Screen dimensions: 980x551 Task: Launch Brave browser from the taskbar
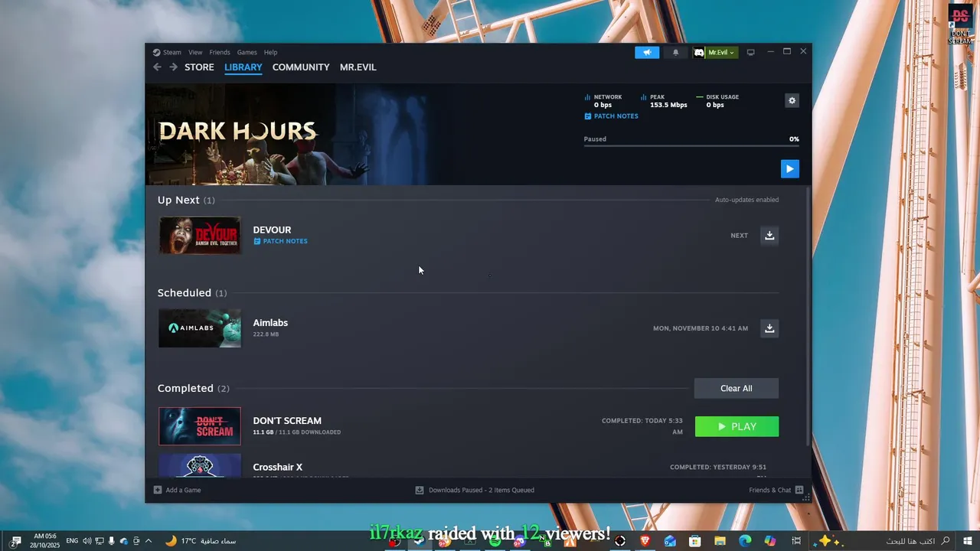645,541
